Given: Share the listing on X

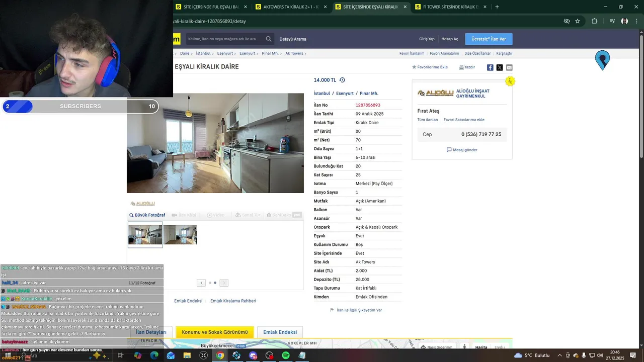Looking at the screenshot, I should click(500, 67).
